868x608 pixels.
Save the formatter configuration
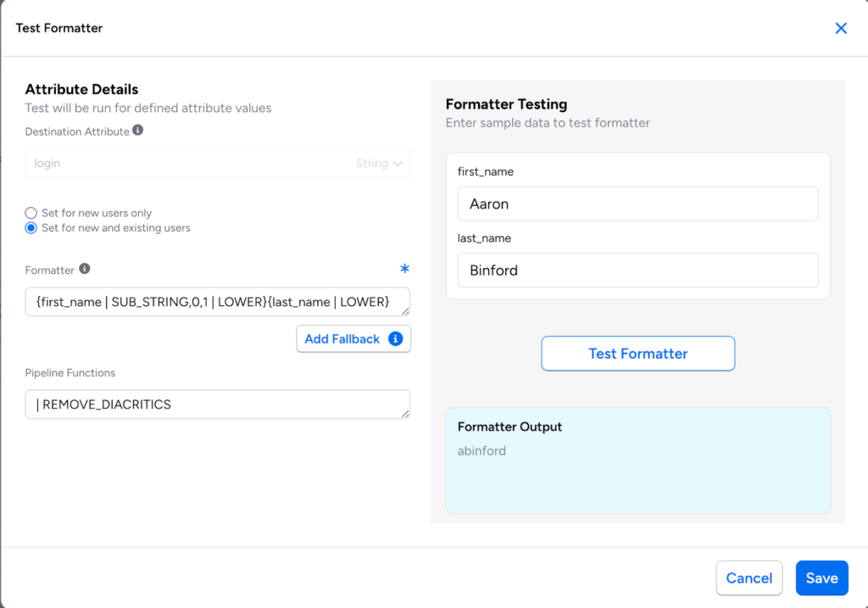tap(821, 578)
